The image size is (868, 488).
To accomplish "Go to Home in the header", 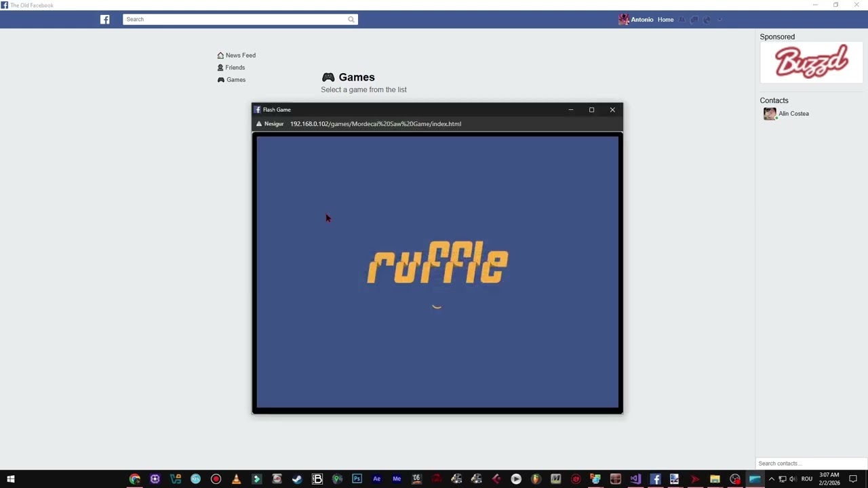I will (x=665, y=20).
